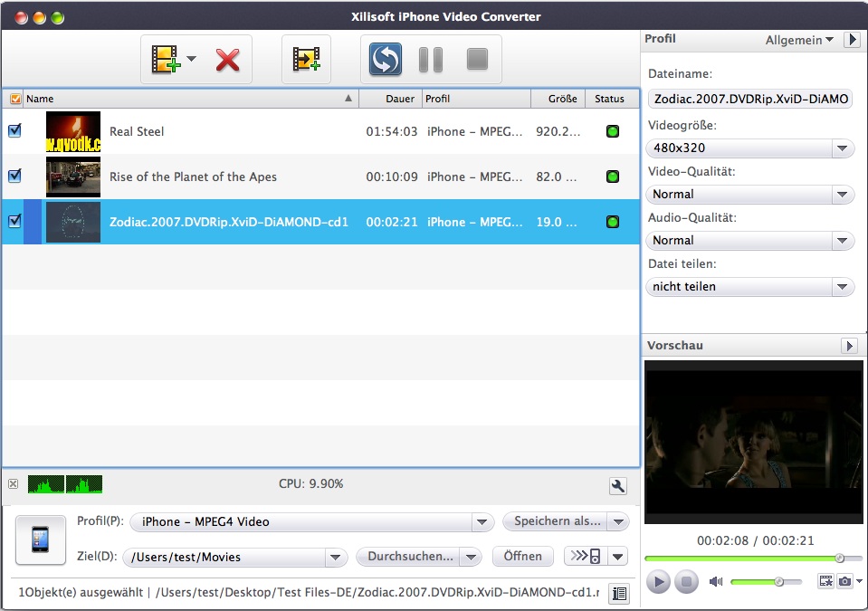Click the 01:54:03 duration cell
The height and width of the screenshot is (611, 868).
(x=391, y=132)
